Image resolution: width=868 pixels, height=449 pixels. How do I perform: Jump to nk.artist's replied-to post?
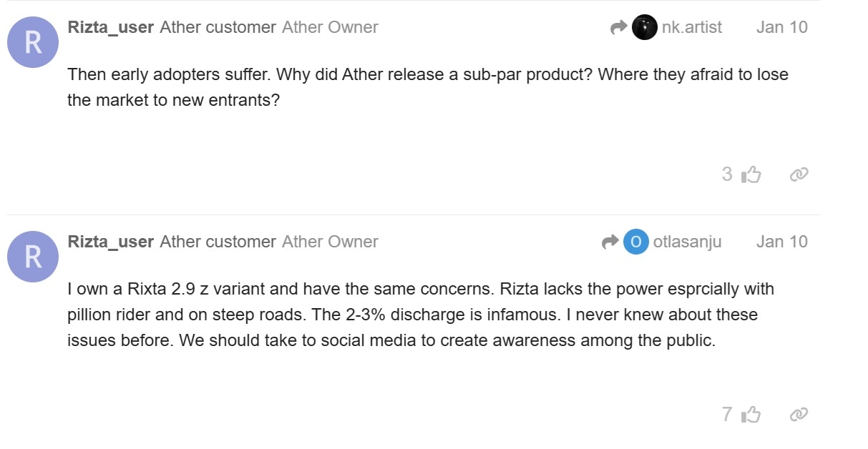pos(691,28)
